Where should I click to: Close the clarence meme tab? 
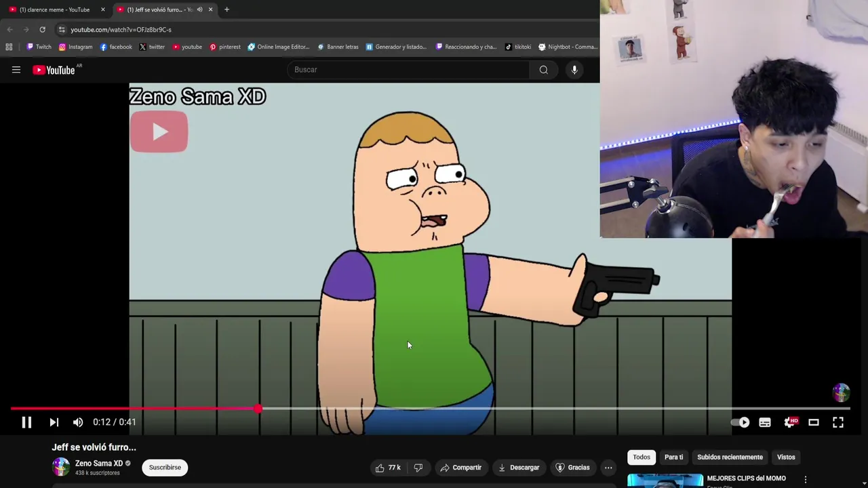[103, 9]
